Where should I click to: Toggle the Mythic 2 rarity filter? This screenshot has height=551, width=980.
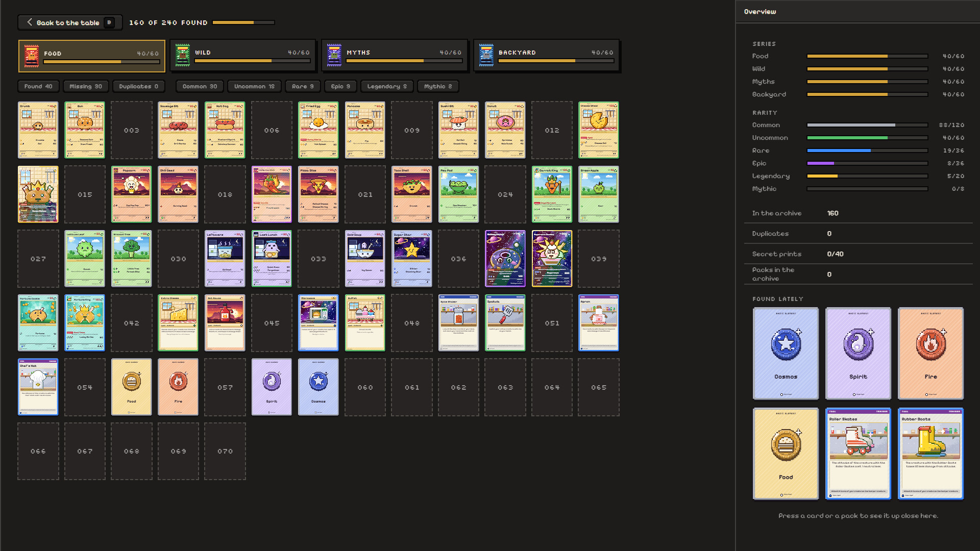click(438, 86)
